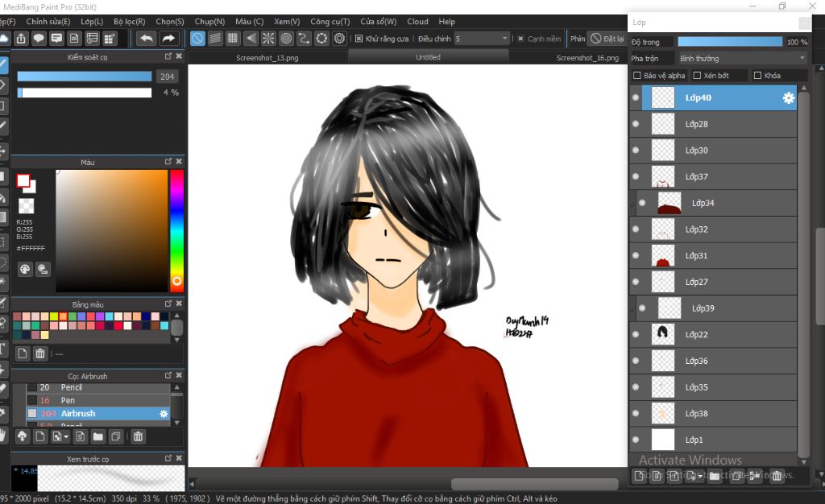This screenshot has width=825, height=504.
Task: Adjust brush size slider showing 204
Action: (x=84, y=76)
